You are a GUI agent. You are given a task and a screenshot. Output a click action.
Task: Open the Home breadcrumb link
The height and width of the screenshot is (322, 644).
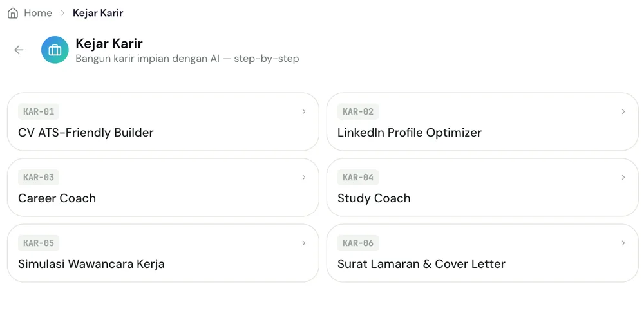click(38, 13)
